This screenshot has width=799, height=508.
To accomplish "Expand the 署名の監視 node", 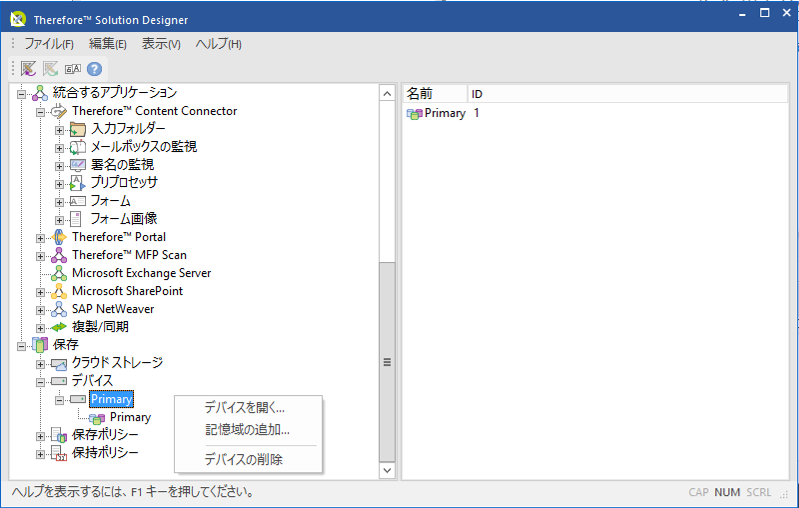I will click(59, 166).
